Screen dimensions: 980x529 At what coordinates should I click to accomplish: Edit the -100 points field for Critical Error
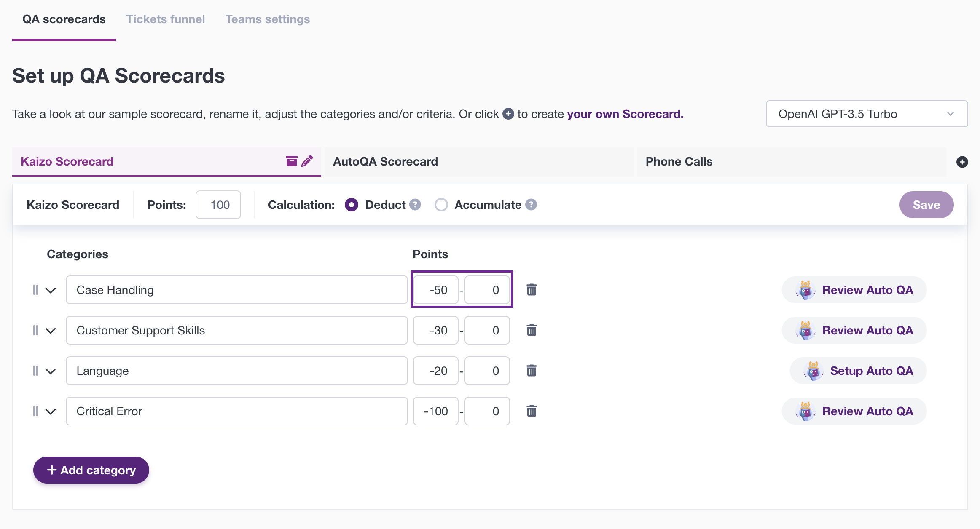(436, 411)
